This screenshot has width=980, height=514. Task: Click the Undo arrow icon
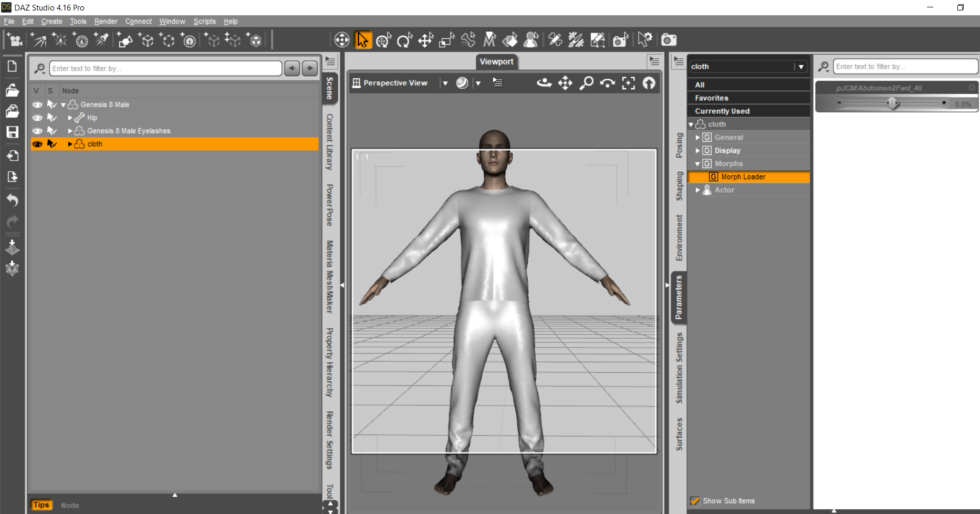[x=12, y=200]
